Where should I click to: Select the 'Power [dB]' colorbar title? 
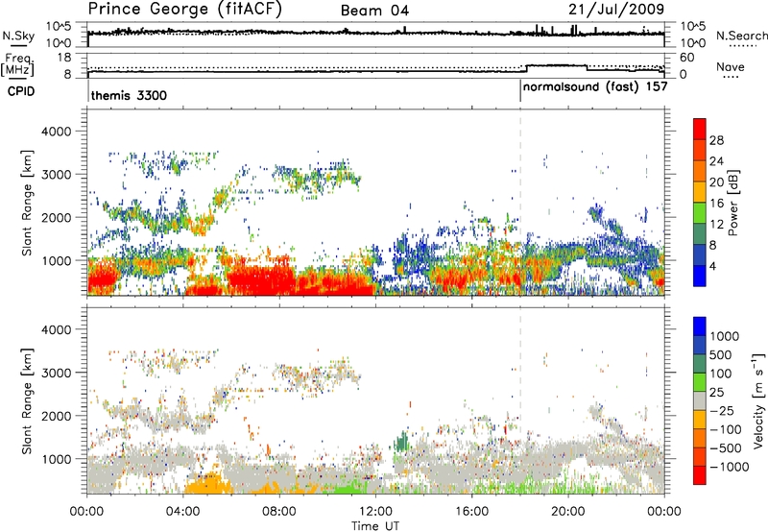coord(732,203)
